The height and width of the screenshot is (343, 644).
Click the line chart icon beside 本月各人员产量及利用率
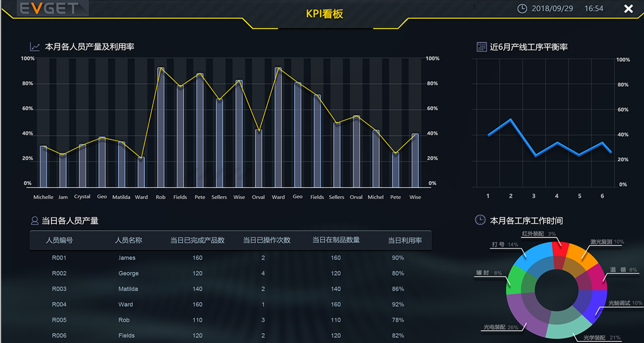coord(35,47)
